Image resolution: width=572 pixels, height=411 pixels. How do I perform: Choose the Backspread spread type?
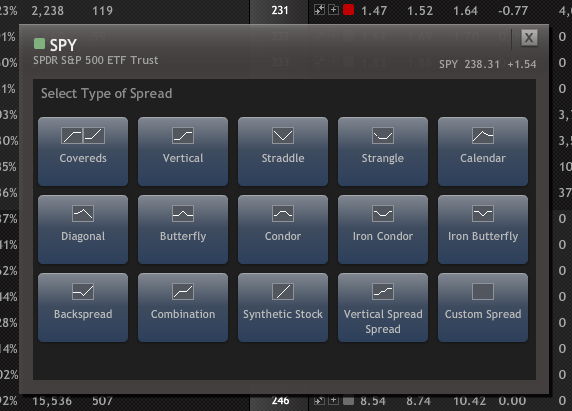tap(83, 307)
